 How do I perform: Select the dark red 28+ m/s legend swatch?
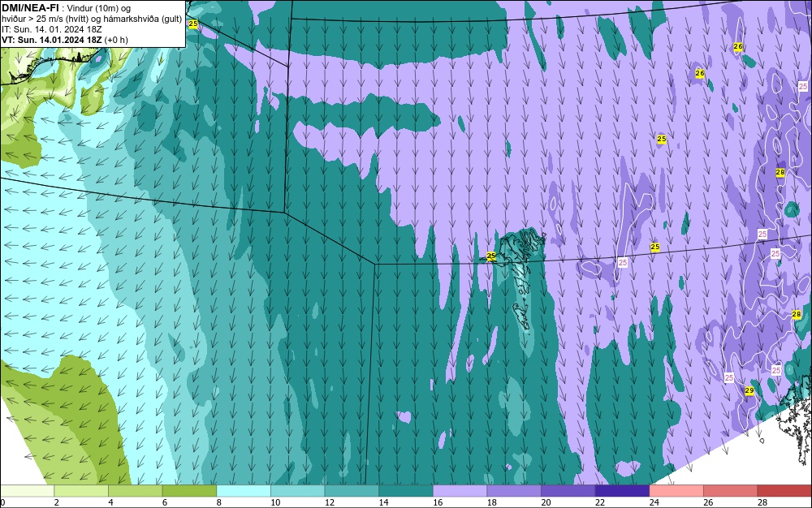coord(784,491)
